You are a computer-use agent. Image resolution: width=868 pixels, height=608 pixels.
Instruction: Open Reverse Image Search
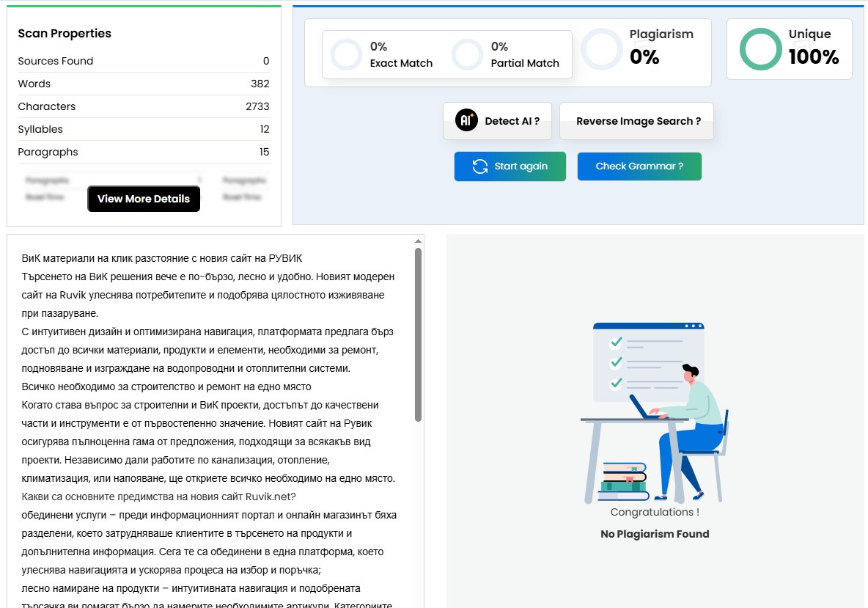(636, 120)
